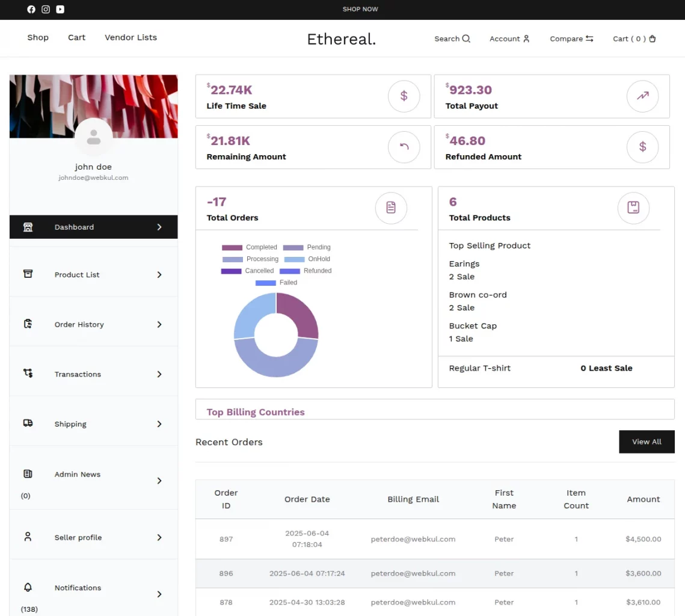The height and width of the screenshot is (616, 685).
Task: Click the trending arrow icon on Total Payout card
Action: tap(642, 96)
